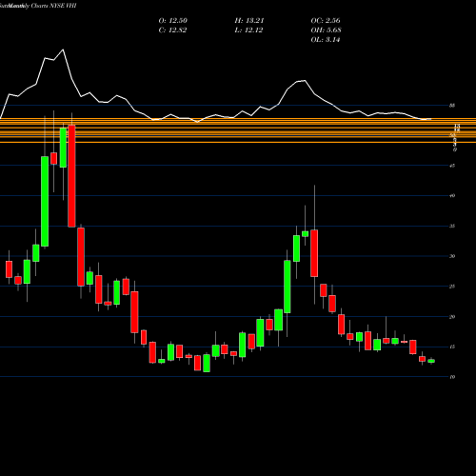The height and width of the screenshot is (476, 476).
Task: Select the 'OC: 2.56' reading
Action: (326, 21)
